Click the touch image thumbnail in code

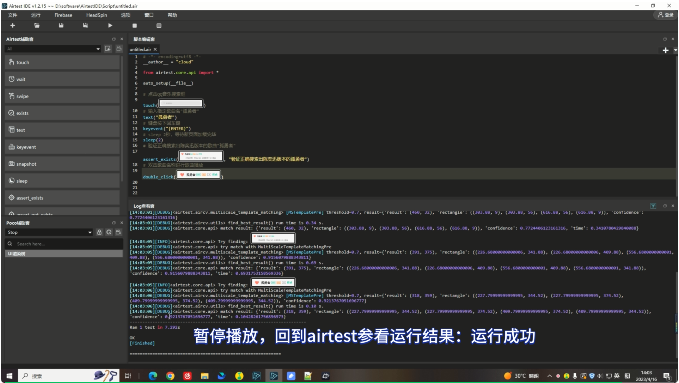[x=181, y=103]
